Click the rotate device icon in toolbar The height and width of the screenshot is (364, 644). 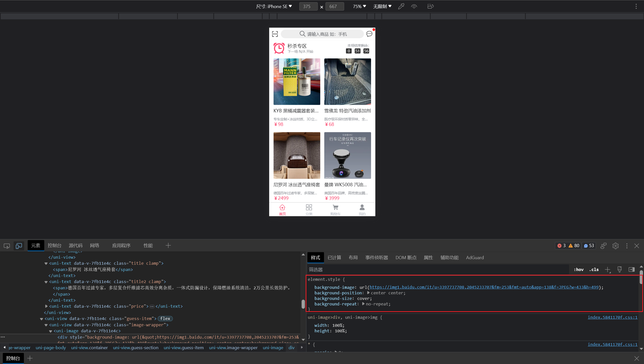click(430, 6)
